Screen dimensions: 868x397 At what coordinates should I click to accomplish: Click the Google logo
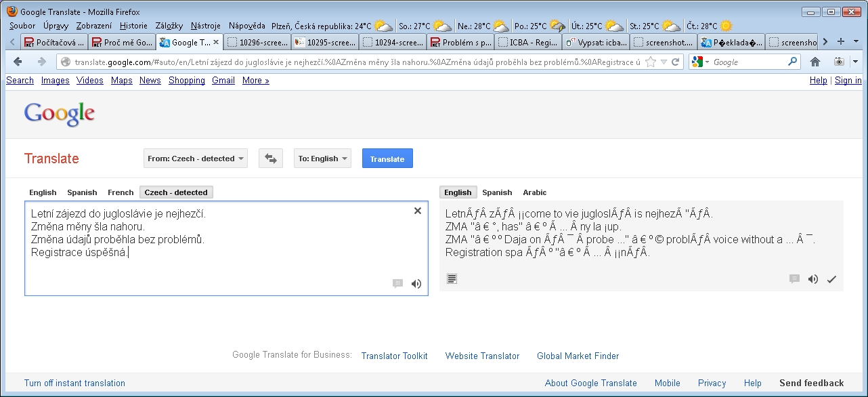(x=60, y=114)
